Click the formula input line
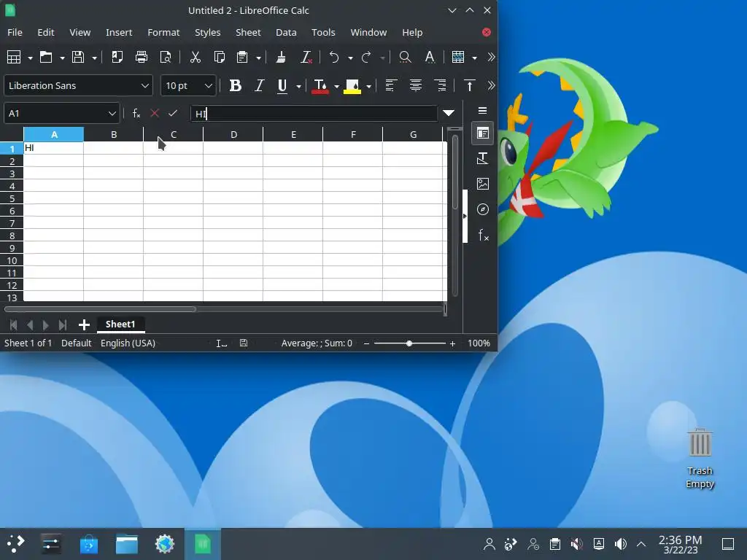The width and height of the screenshot is (747, 560). [x=314, y=113]
